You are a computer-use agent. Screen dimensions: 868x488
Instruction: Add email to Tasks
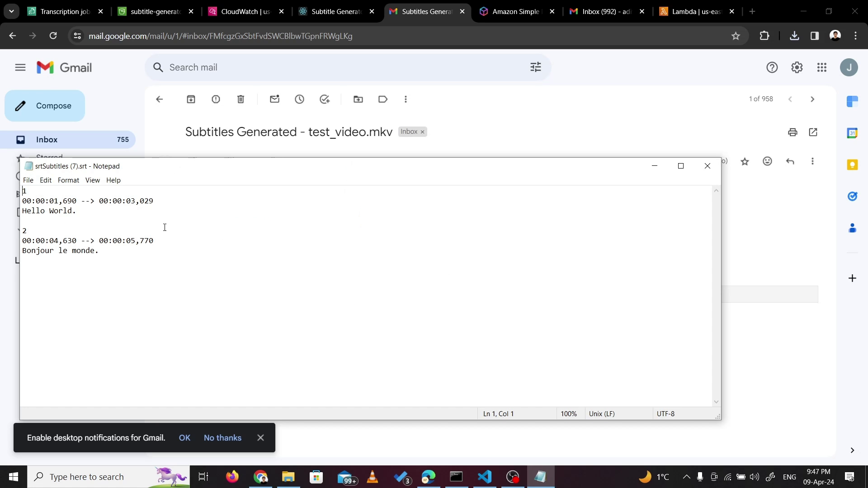pos(325,99)
